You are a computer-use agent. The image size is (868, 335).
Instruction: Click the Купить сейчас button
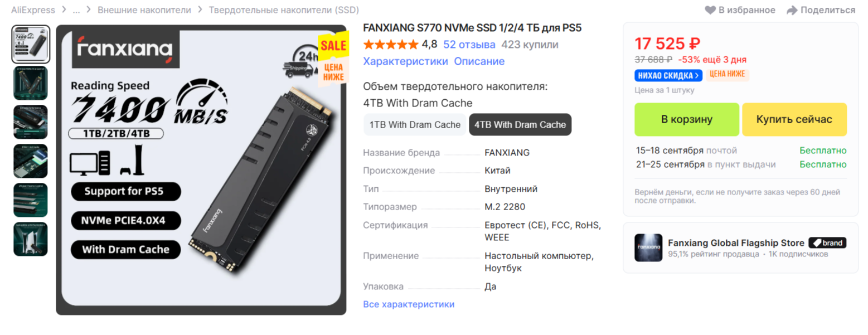(794, 119)
